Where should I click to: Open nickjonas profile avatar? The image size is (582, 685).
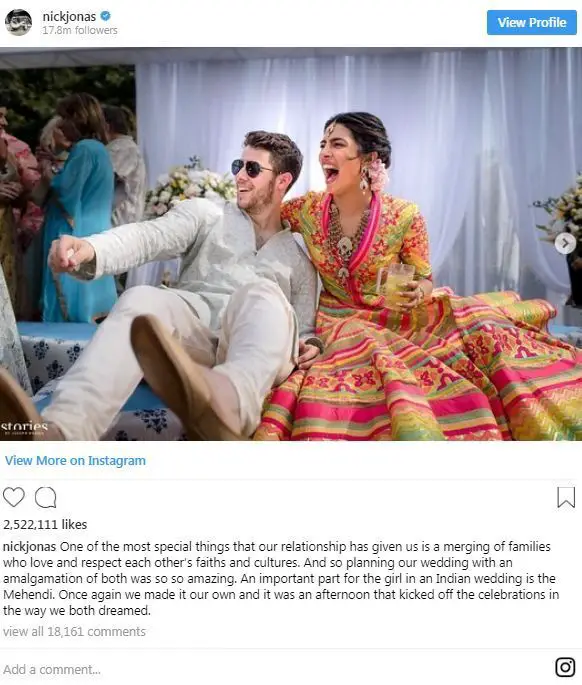point(18,22)
